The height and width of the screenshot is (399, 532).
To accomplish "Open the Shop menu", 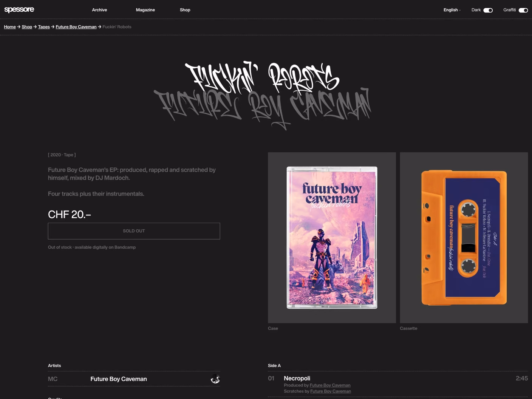I will (x=185, y=10).
